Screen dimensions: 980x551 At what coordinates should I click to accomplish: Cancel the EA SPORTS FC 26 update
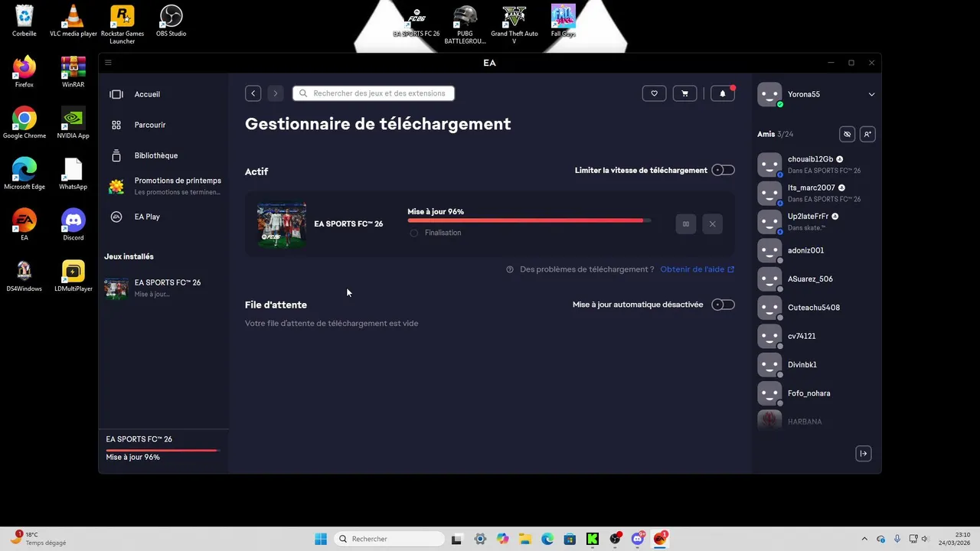point(712,223)
